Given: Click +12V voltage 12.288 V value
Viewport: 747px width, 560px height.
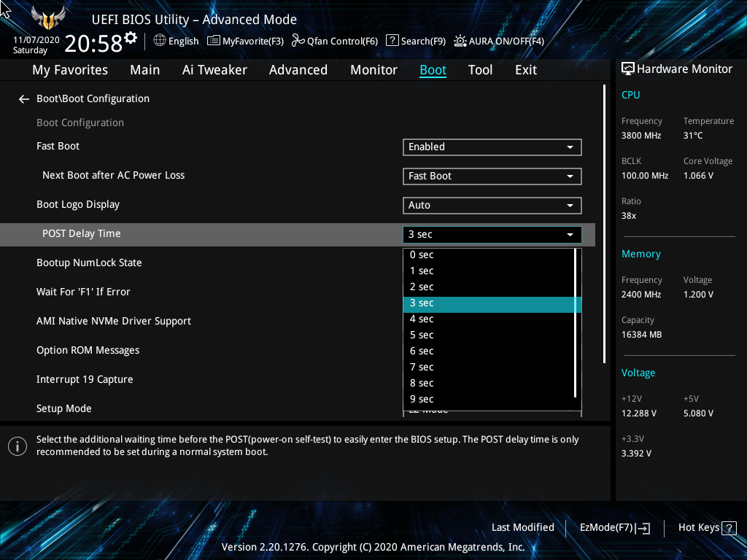Looking at the screenshot, I should [639, 413].
